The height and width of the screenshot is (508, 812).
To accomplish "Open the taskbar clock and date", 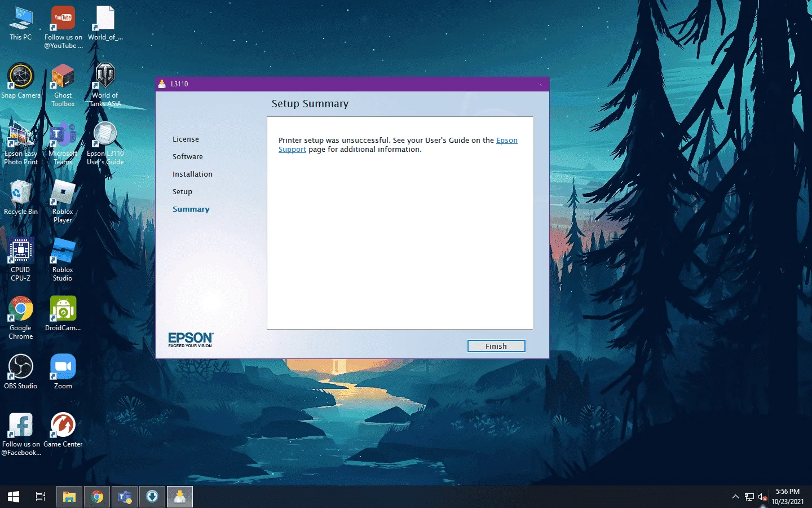I will (788, 497).
